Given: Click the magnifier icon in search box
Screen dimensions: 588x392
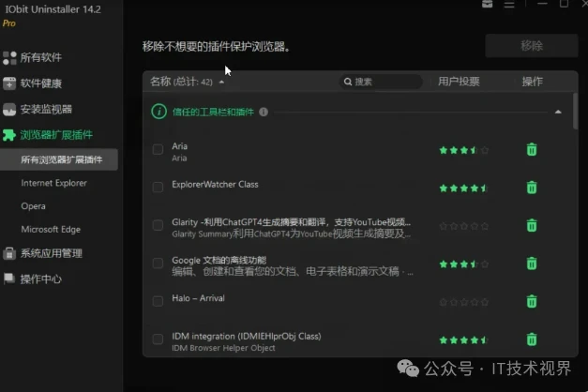Looking at the screenshot, I should click(348, 82).
